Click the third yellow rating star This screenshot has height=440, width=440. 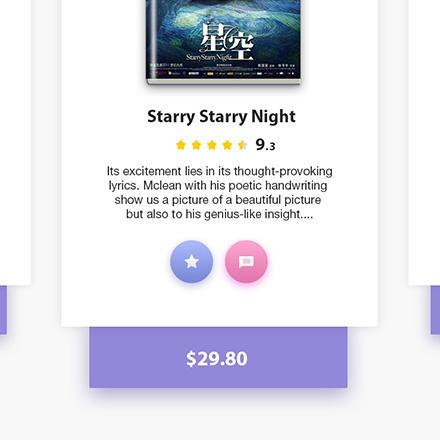[212, 145]
